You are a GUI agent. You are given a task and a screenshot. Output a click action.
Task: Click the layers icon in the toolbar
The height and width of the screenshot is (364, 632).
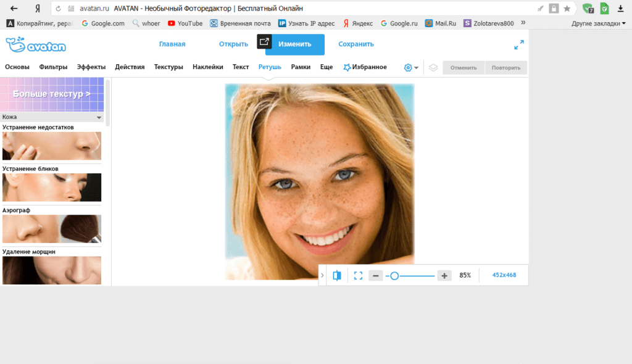[433, 67]
